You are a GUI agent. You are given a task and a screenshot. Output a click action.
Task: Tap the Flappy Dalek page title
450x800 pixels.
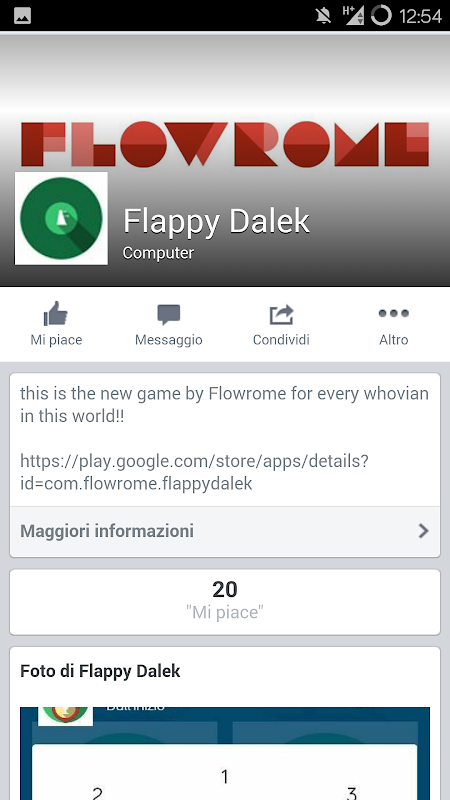click(216, 221)
